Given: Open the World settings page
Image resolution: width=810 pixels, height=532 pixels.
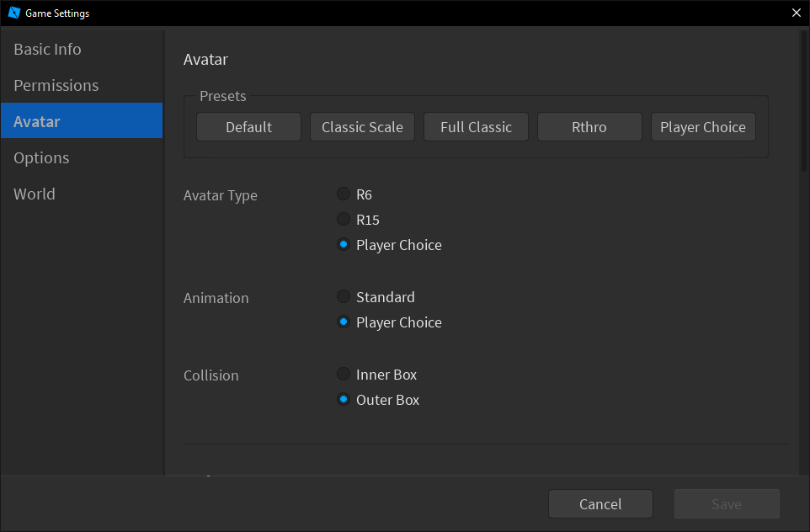Looking at the screenshot, I should (35, 194).
